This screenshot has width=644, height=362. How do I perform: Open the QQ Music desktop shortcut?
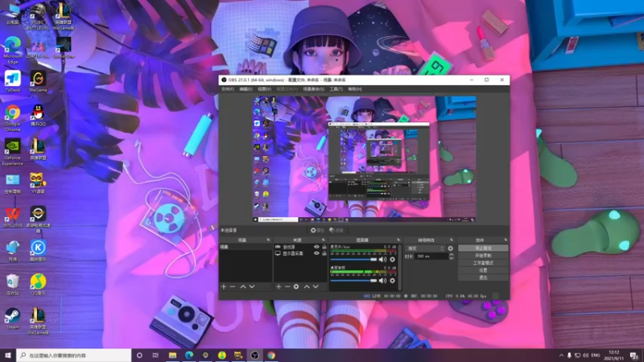[x=38, y=285]
